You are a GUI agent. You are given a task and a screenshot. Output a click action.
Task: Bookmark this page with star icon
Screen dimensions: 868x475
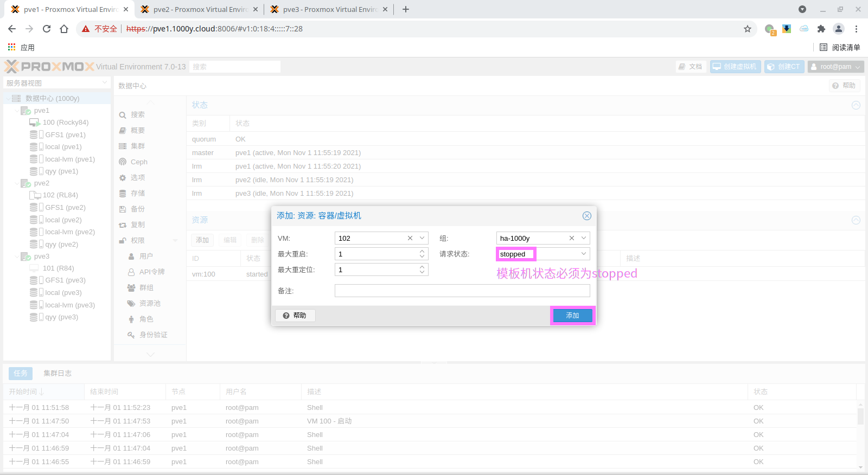pyautogui.click(x=748, y=29)
